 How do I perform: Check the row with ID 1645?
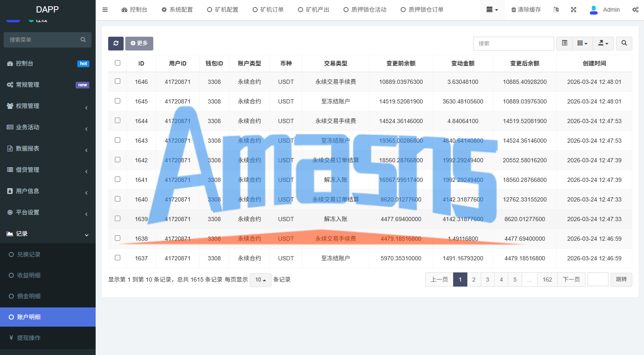click(x=117, y=101)
